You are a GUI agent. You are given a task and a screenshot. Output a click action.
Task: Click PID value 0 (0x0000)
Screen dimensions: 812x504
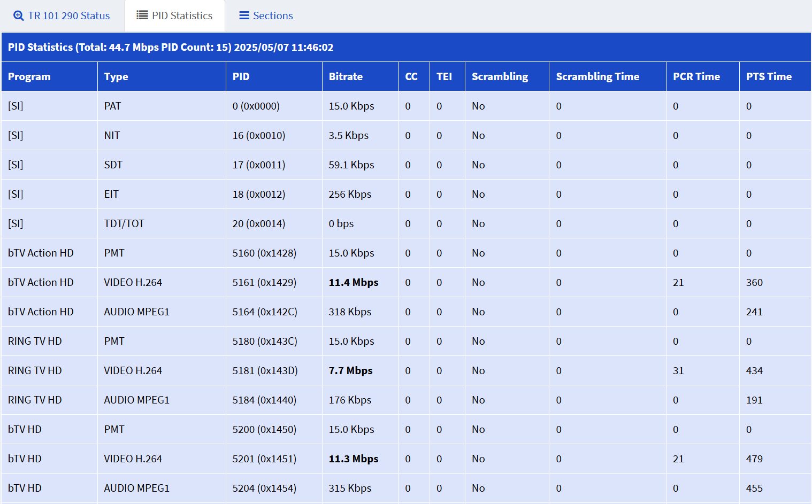tap(256, 106)
